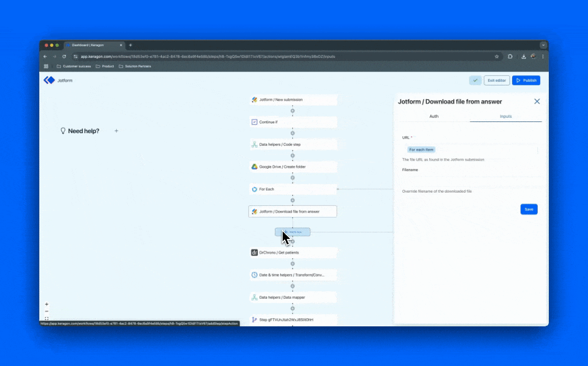Open the Data helpers / Code step node
Screen dimensions: 588x366
[x=293, y=144]
